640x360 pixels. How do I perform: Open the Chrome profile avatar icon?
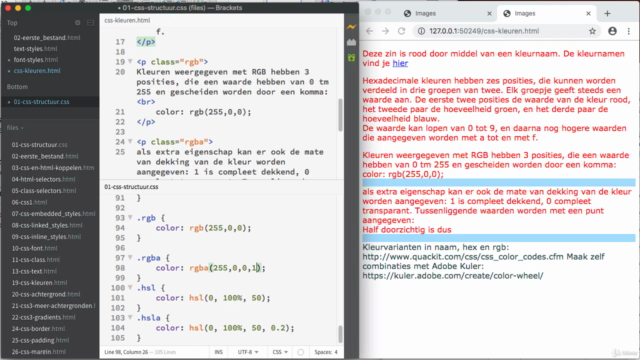coord(612,31)
